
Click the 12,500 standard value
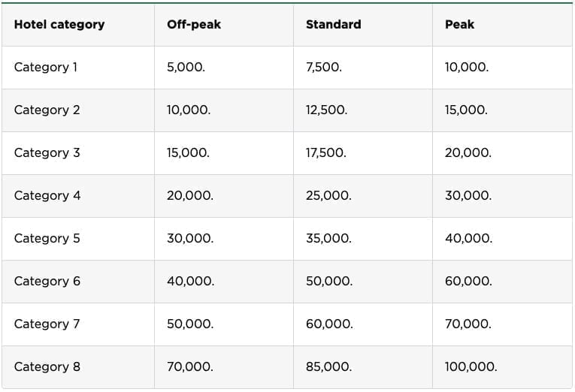pyautogui.click(x=326, y=110)
